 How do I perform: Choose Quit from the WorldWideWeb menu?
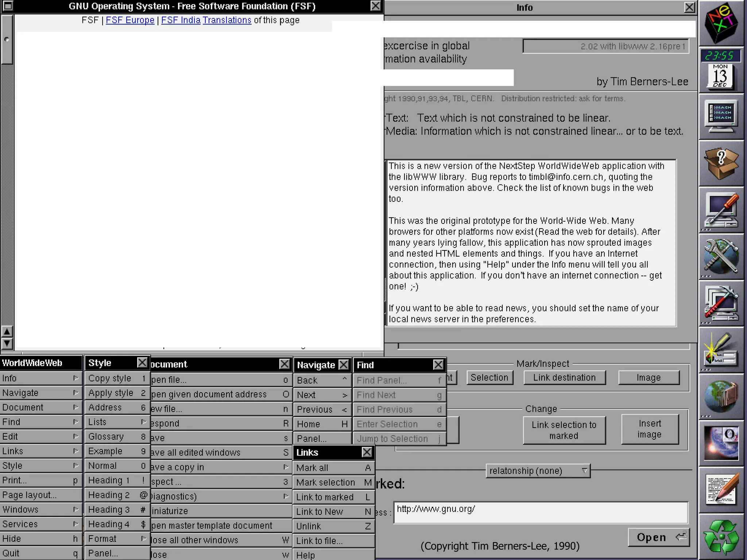point(41,553)
